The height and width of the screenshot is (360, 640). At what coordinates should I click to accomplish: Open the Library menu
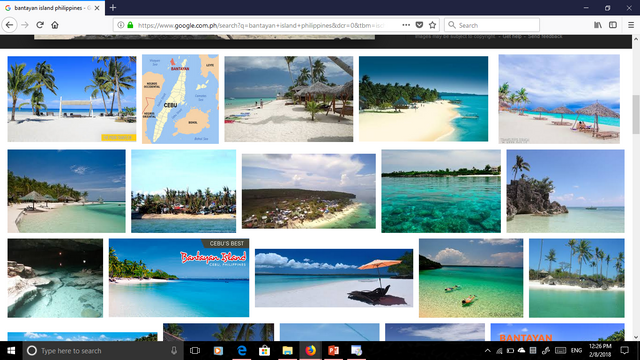pos(598,25)
